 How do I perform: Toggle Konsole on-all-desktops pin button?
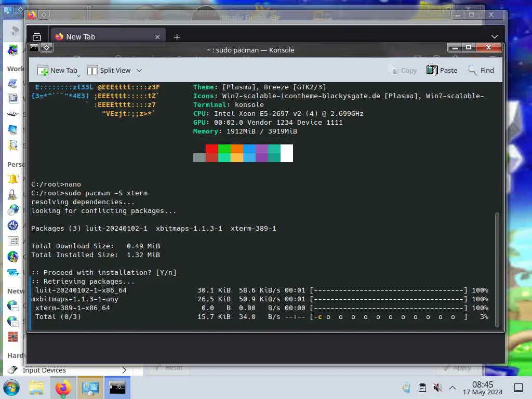46,47
